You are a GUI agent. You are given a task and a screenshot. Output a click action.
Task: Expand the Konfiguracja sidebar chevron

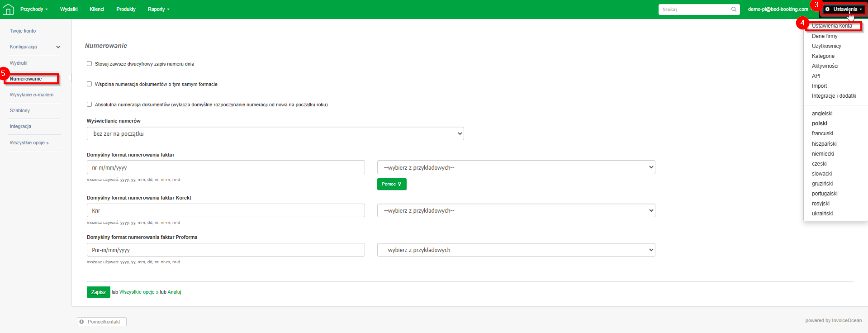pyautogui.click(x=58, y=47)
